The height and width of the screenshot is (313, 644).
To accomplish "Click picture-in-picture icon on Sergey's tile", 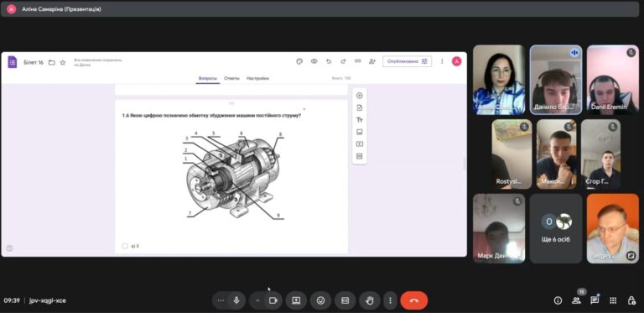I will point(631,256).
